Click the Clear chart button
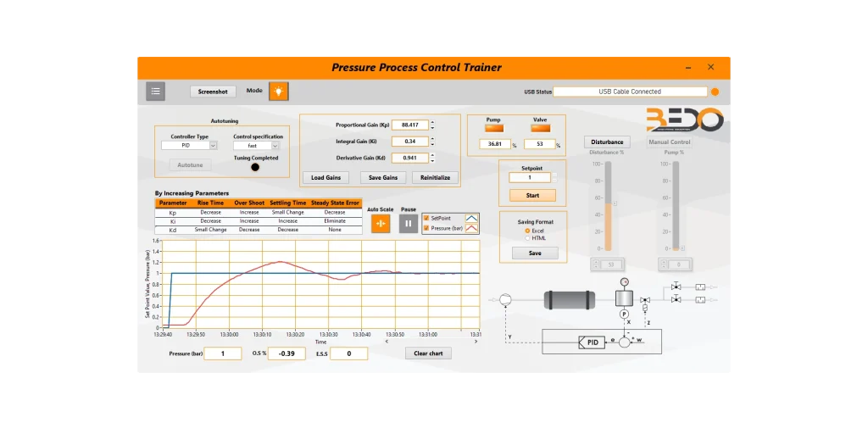This screenshot has width=868, height=434. [428, 353]
